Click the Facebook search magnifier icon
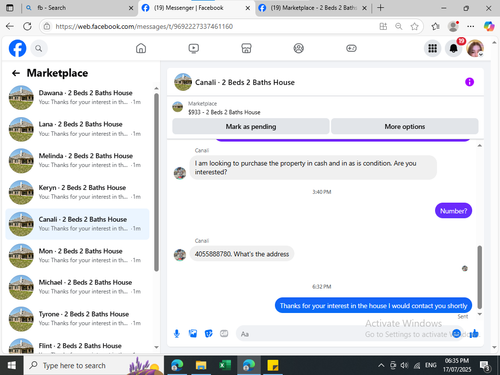 coord(39,48)
